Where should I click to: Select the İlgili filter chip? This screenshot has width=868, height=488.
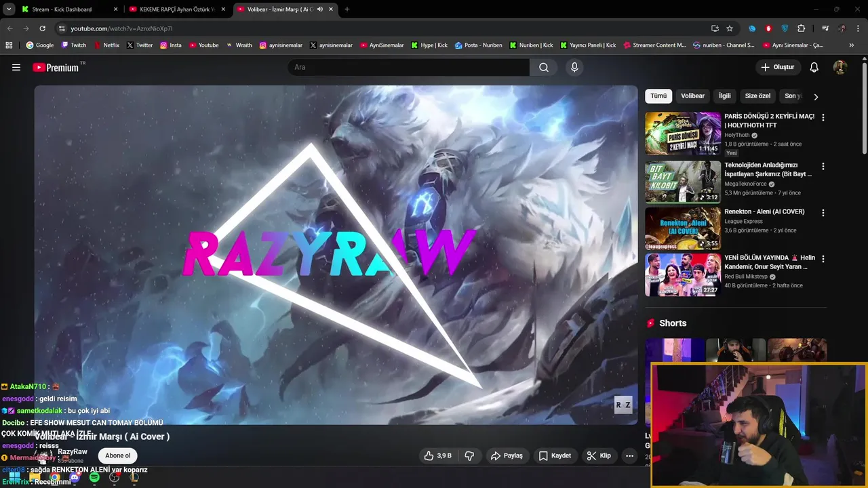point(725,96)
